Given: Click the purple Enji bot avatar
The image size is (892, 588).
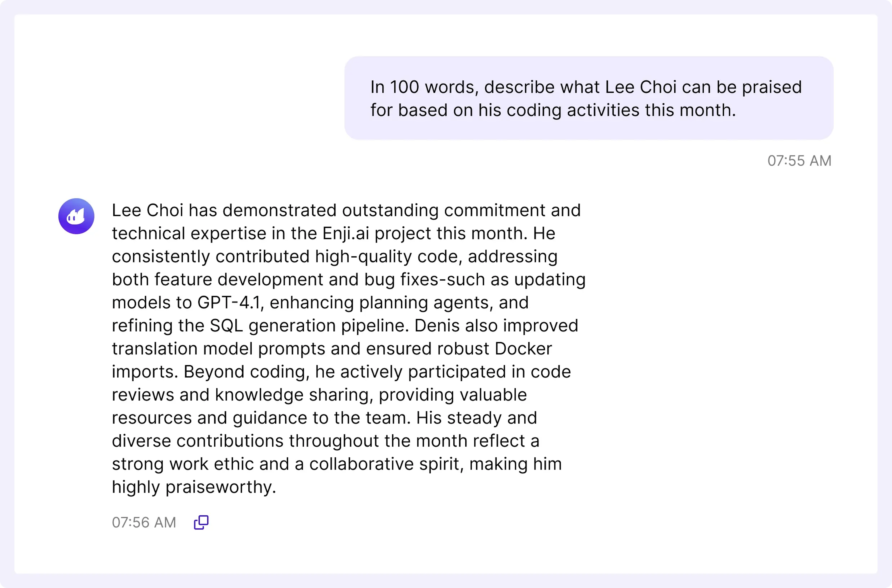Looking at the screenshot, I should tap(76, 216).
